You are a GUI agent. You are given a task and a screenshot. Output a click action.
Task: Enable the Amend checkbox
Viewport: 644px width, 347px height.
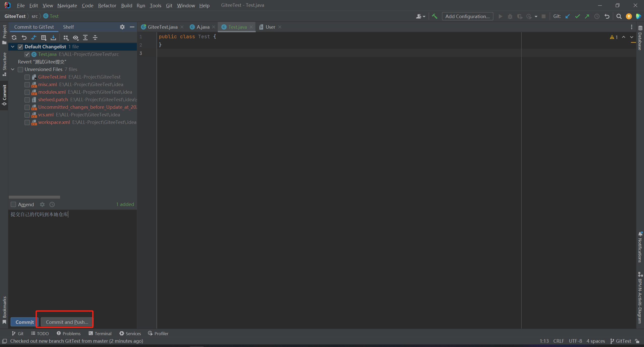click(13, 204)
